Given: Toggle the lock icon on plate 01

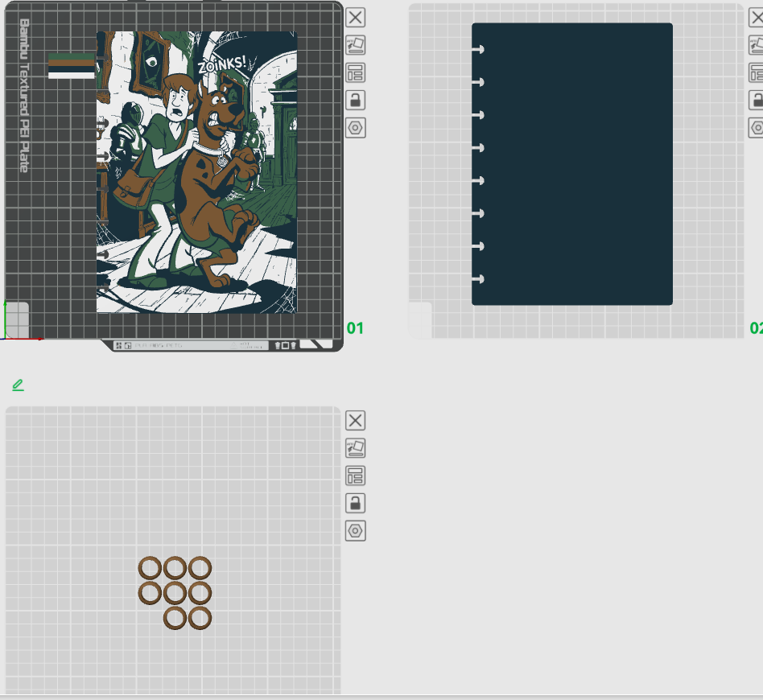Looking at the screenshot, I should click(355, 101).
